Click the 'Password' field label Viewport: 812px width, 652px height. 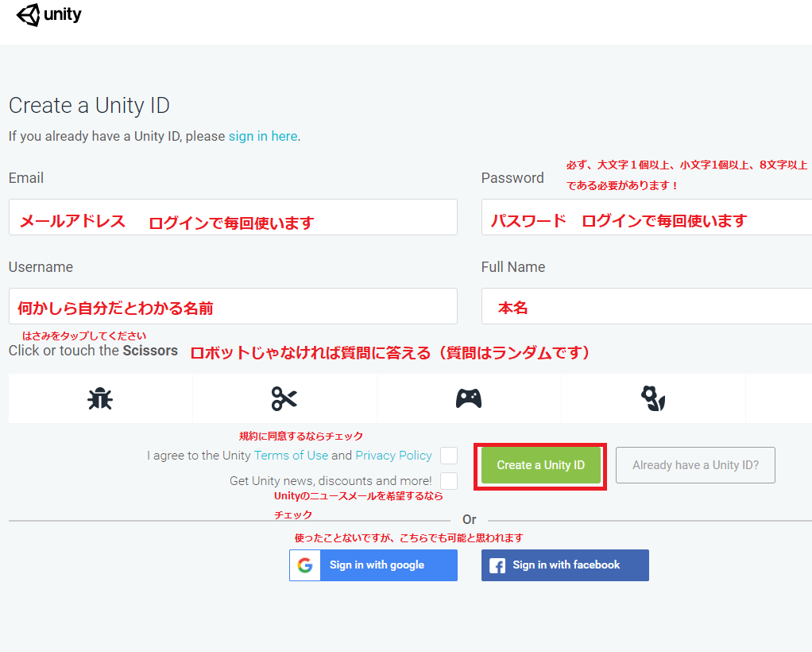click(x=512, y=178)
